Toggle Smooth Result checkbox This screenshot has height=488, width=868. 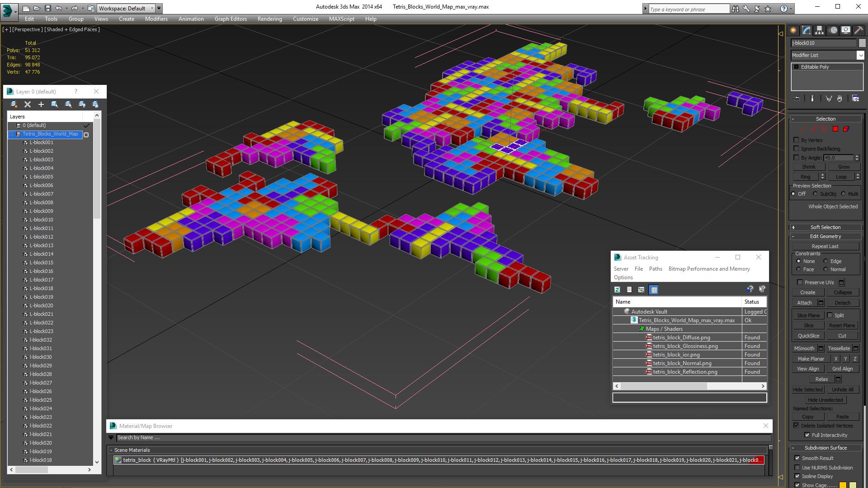(797, 458)
